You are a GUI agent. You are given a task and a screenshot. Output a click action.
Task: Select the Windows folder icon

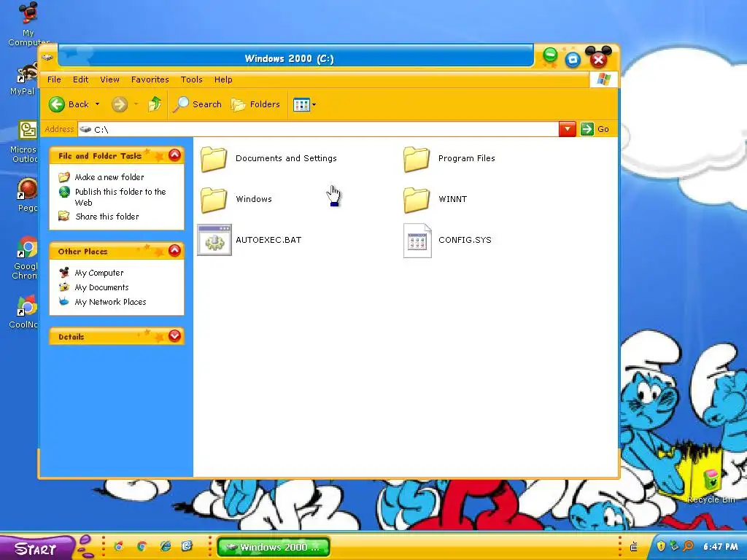tap(214, 199)
